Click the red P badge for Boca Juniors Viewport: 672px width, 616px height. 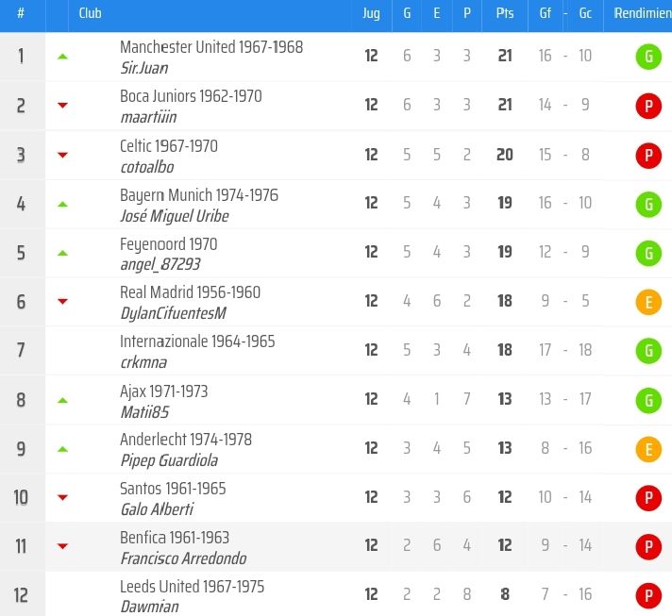point(647,106)
